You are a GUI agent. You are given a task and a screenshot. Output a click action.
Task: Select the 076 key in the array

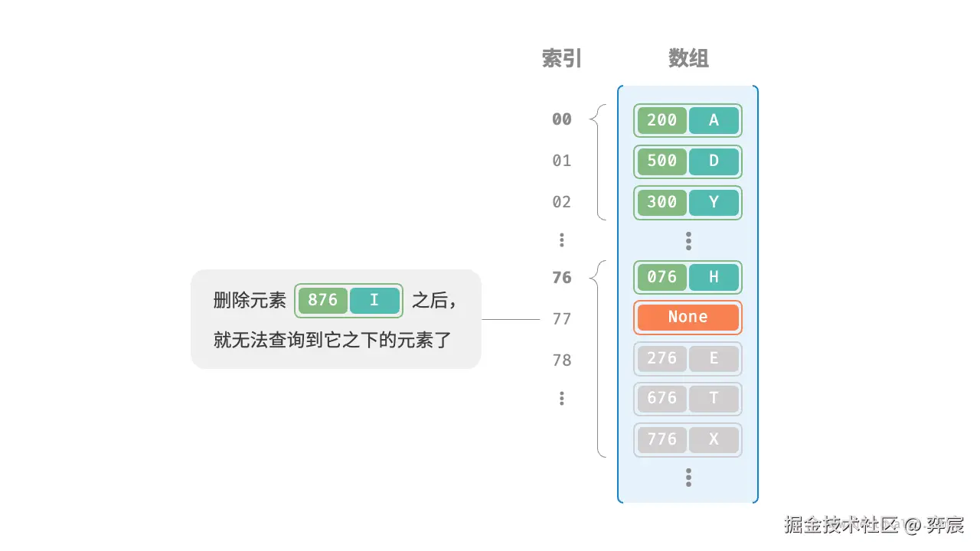[x=662, y=277]
